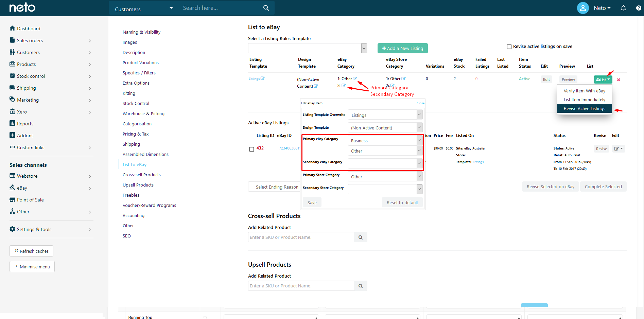
Task: Click Upsell SKU or Product Name field
Action: (x=301, y=286)
